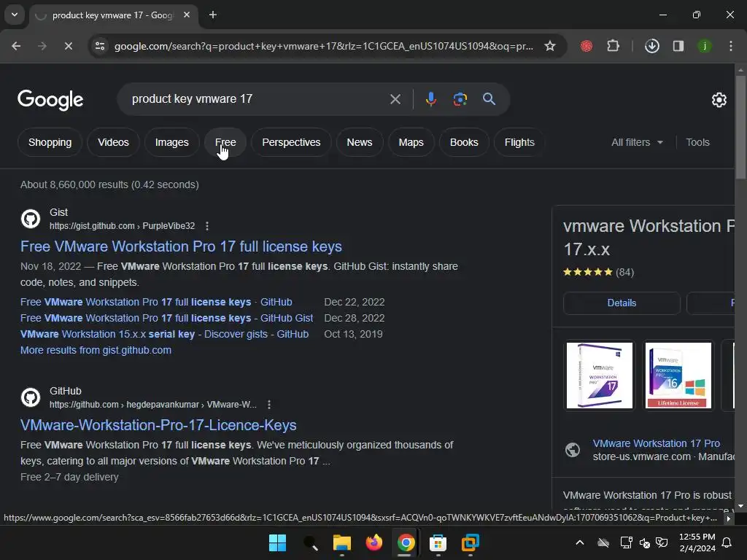The width and height of the screenshot is (747, 560).
Task: Open the Tools option
Action: click(x=697, y=142)
